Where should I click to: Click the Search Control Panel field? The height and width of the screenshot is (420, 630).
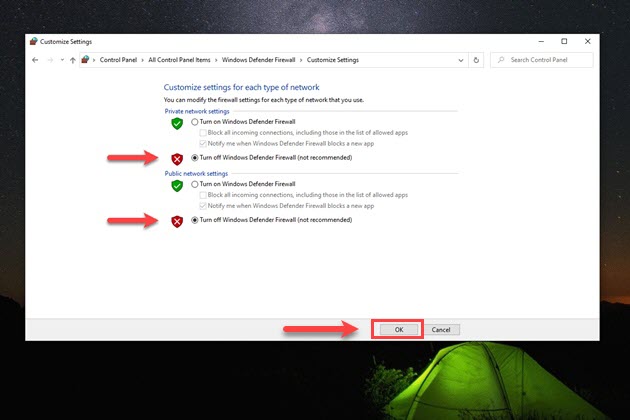pyautogui.click(x=542, y=60)
